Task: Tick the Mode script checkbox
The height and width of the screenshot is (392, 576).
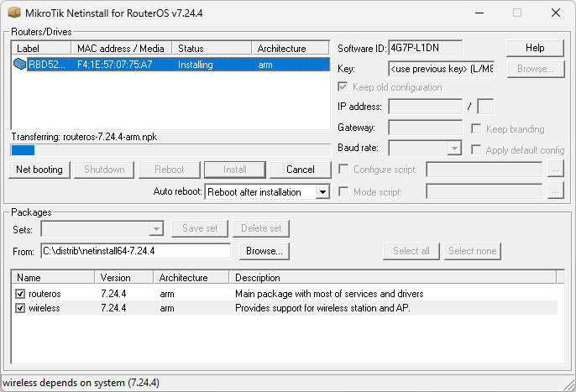Action: click(343, 191)
